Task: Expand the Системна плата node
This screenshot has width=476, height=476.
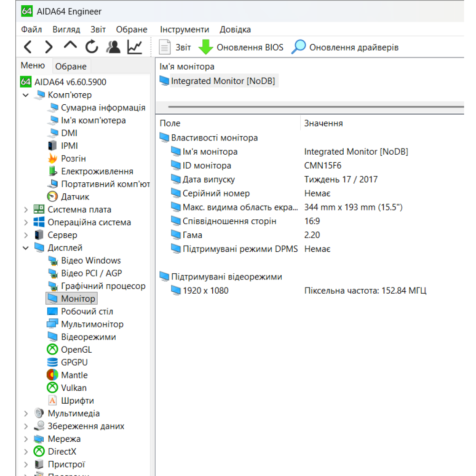Action: [26, 210]
